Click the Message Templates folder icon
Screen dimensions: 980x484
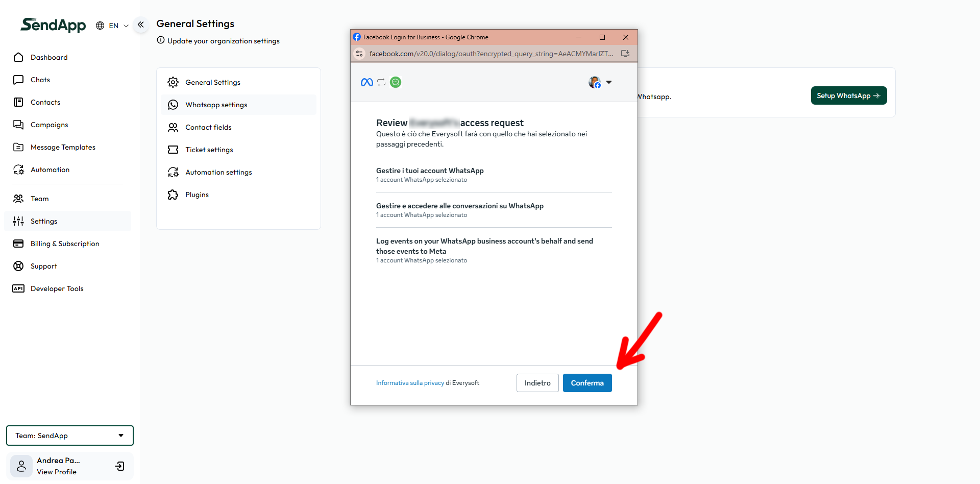point(18,147)
